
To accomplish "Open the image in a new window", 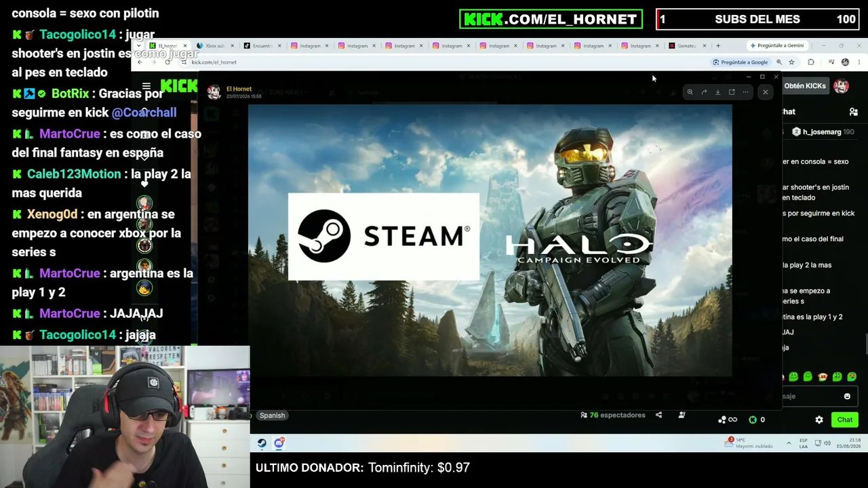I will point(732,92).
